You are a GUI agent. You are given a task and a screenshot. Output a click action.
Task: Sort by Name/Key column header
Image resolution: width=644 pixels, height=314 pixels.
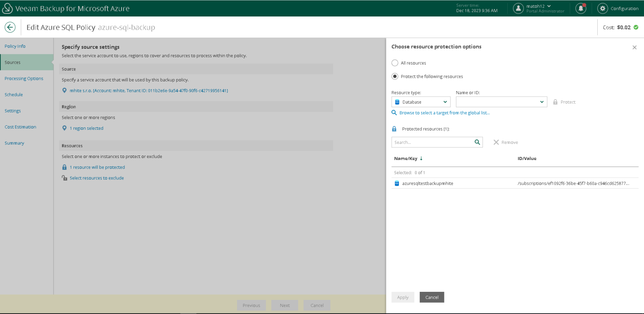click(408, 158)
